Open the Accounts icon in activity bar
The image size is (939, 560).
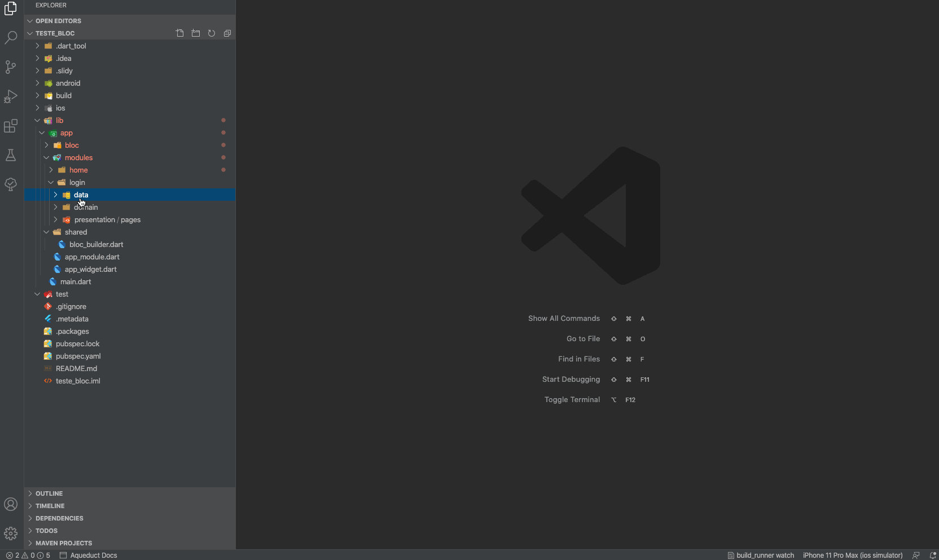point(11,504)
